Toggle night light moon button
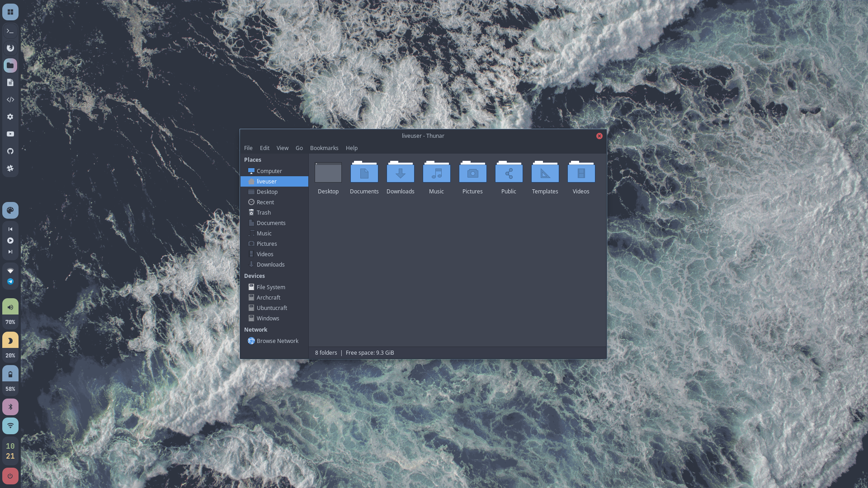The image size is (868, 488). coord(10,341)
